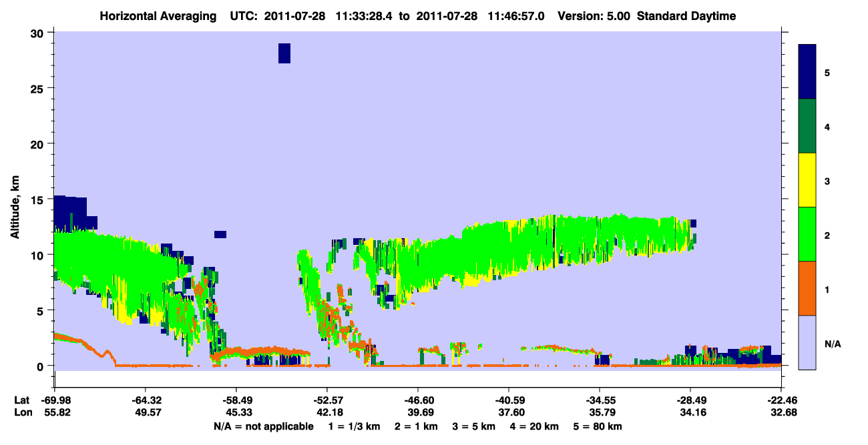This screenshot has height=445, width=868.
Task: Click the colorbar label '1'
Action: point(827,290)
